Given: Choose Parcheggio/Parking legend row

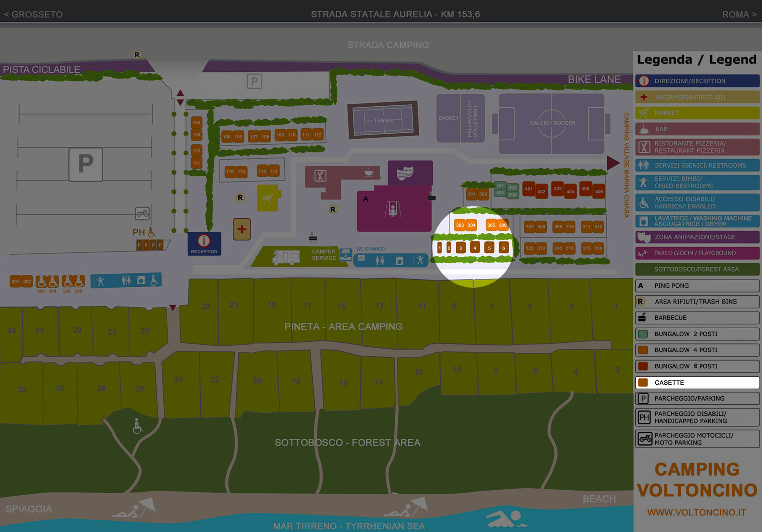Looking at the screenshot, I should click(697, 399).
